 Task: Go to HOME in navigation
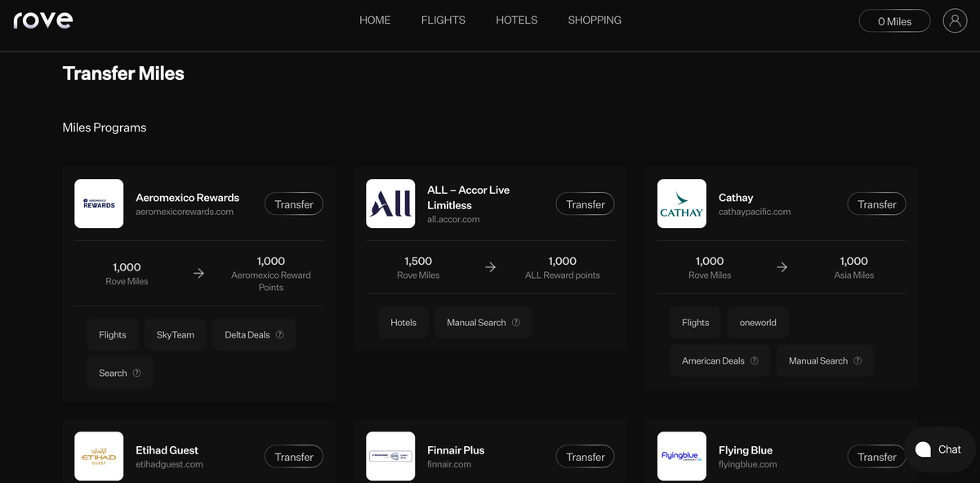375,20
